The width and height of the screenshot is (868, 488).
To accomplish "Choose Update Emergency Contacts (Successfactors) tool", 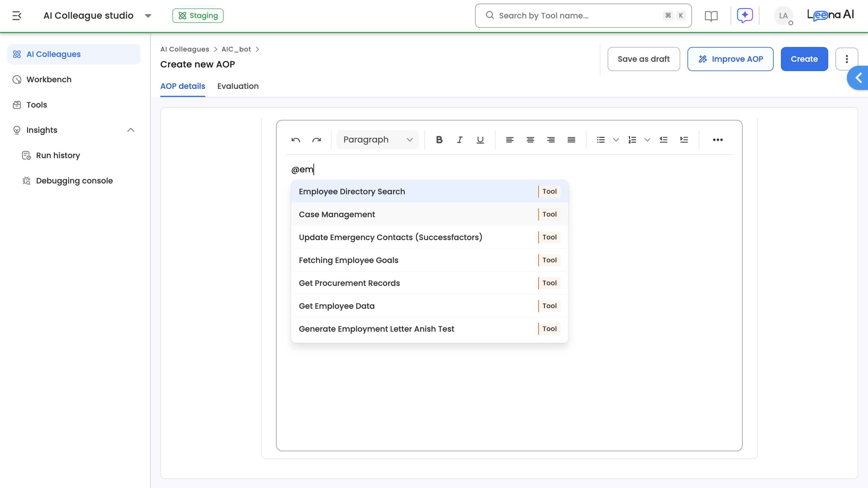I will [x=429, y=237].
